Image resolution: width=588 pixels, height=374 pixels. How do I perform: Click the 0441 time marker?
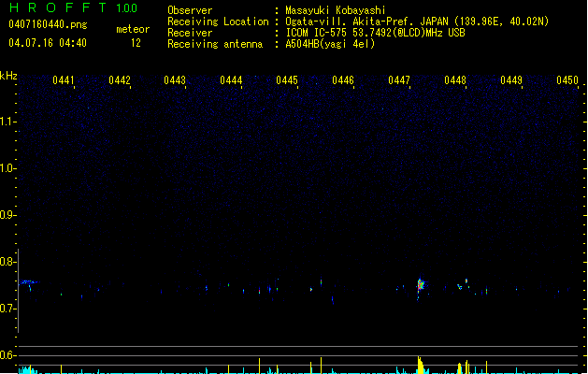tap(64, 80)
